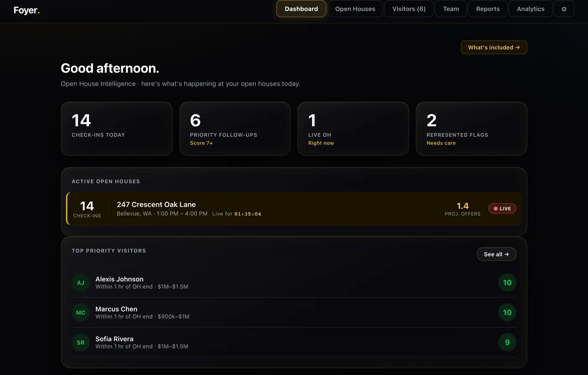The width and height of the screenshot is (588, 375).
Task: Click the What's included button
Action: click(494, 48)
